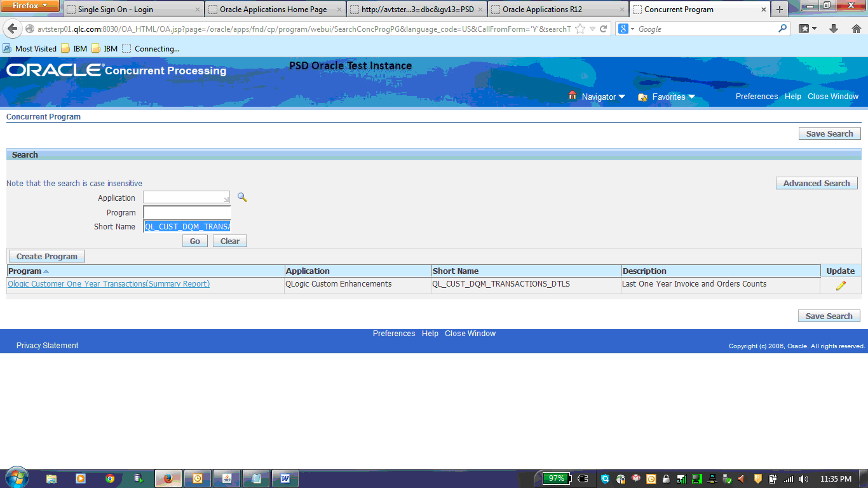Click Close Window in the header
Image resolution: width=868 pixels, height=488 pixels.
833,97
